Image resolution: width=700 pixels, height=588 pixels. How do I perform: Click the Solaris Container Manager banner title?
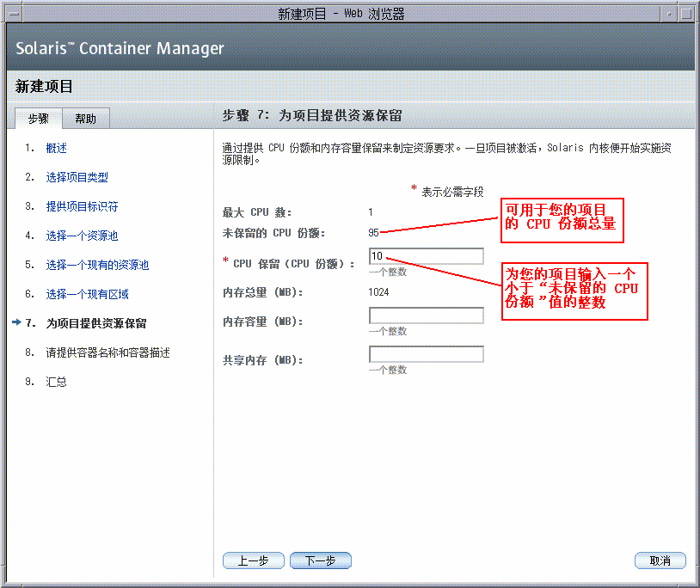click(120, 48)
